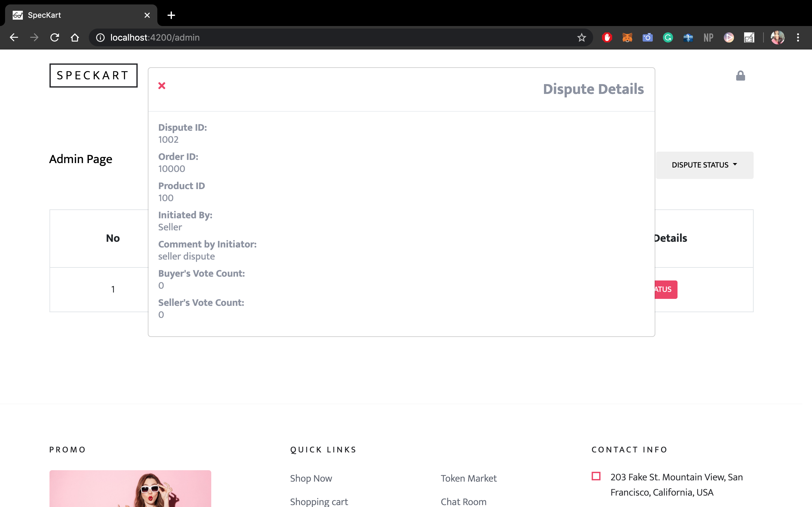Click the camera screenshot extension icon

(x=647, y=37)
